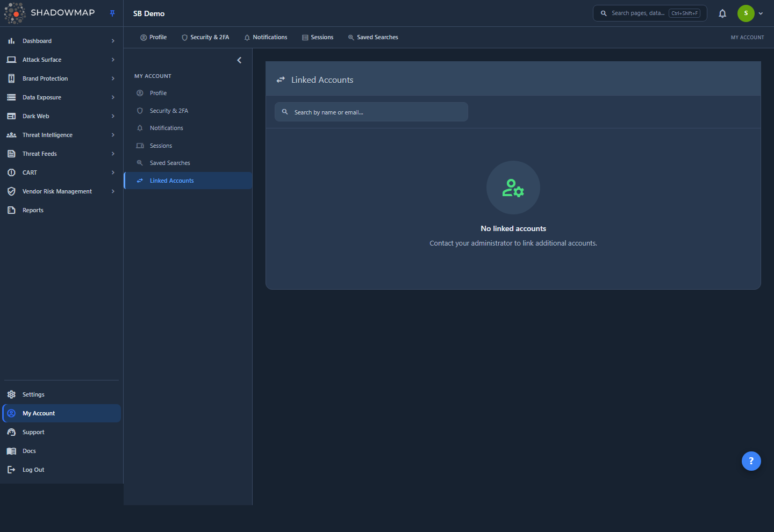The height and width of the screenshot is (532, 774).
Task: Expand the CART menu chevron
Action: (x=113, y=172)
